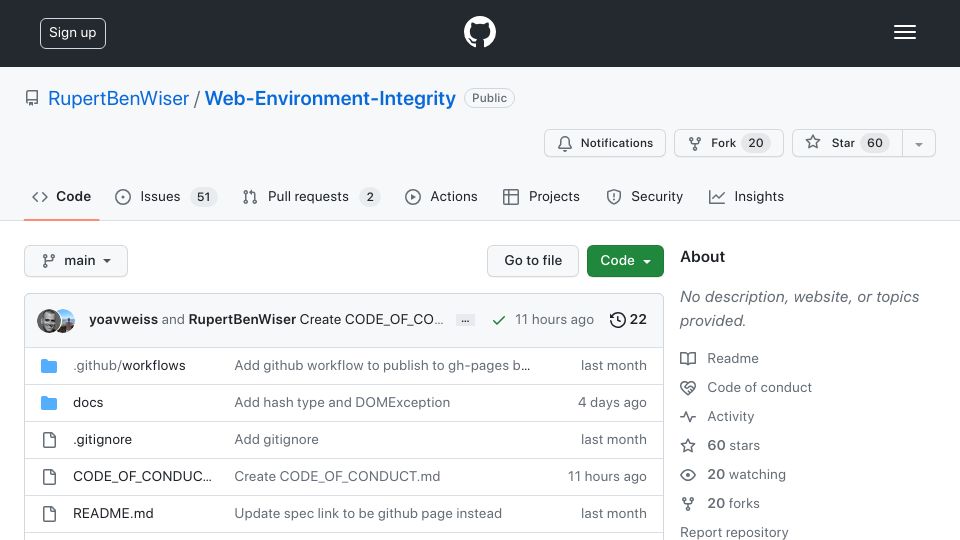
Task: Open the Insights tab
Action: [x=746, y=197]
